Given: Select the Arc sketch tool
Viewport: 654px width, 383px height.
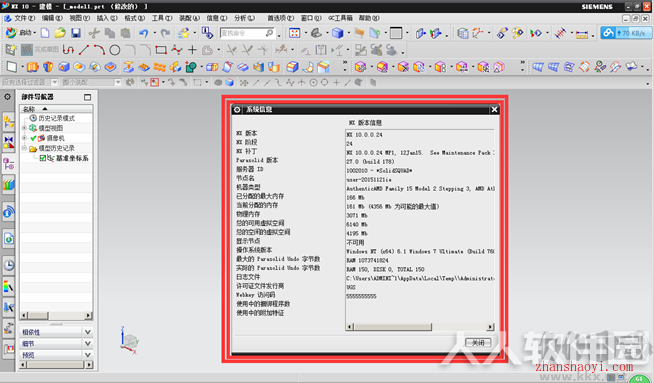Looking at the screenshot, I should 99,50.
